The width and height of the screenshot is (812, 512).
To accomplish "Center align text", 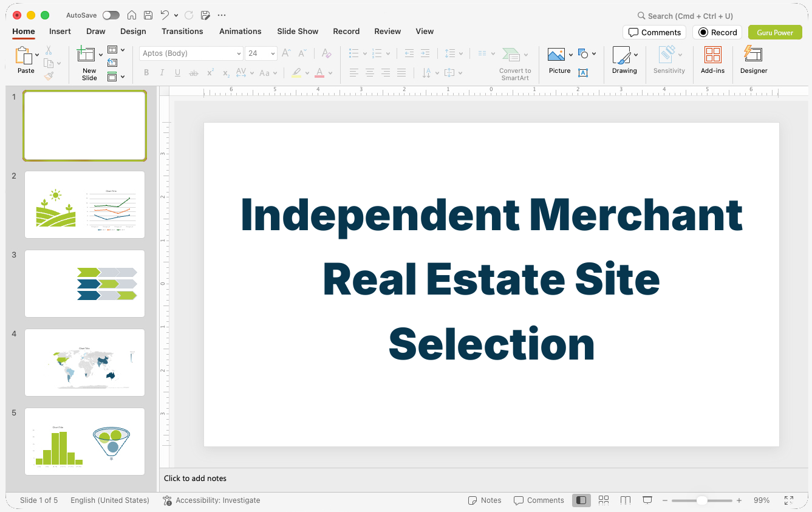I will click(370, 73).
